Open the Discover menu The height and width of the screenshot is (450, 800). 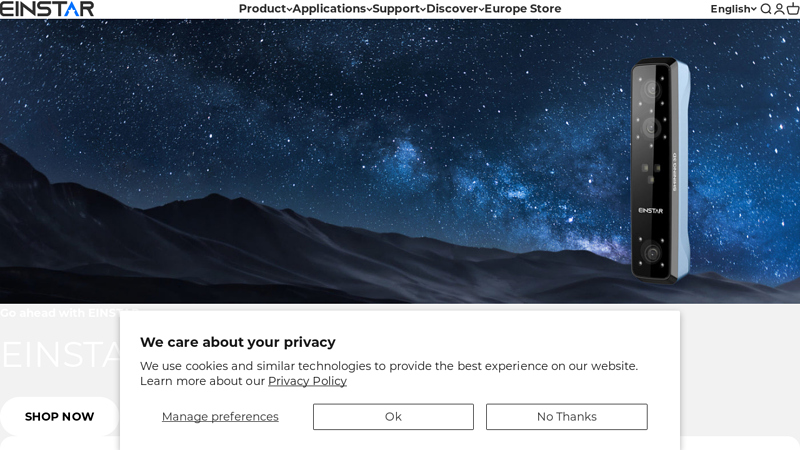point(455,9)
